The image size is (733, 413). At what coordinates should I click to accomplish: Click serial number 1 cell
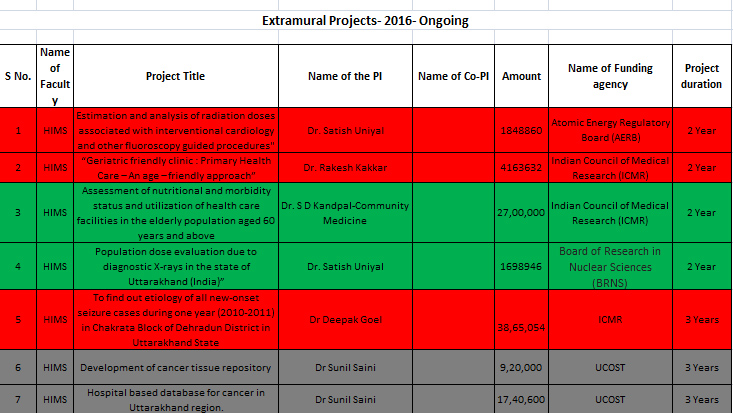pyautogui.click(x=18, y=130)
